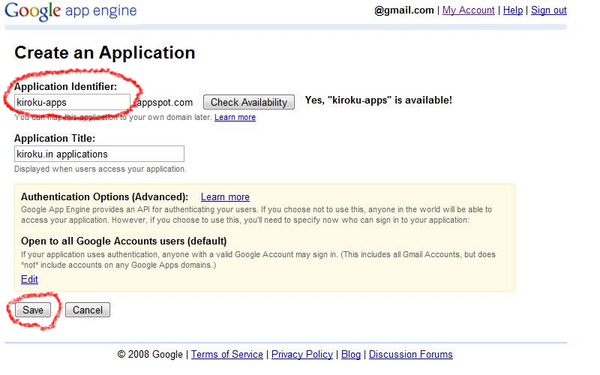Open the My Account link
Screen dimensions: 600x375
(468, 10)
